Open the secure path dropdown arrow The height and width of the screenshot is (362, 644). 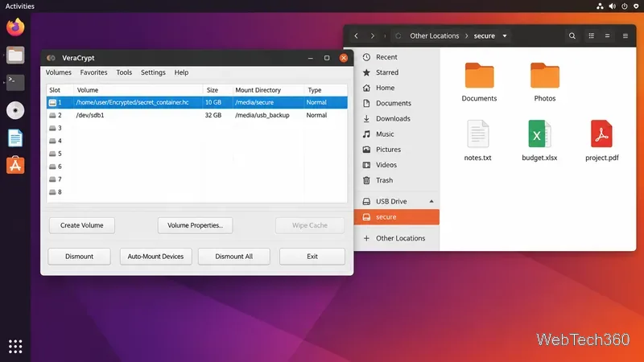505,35
